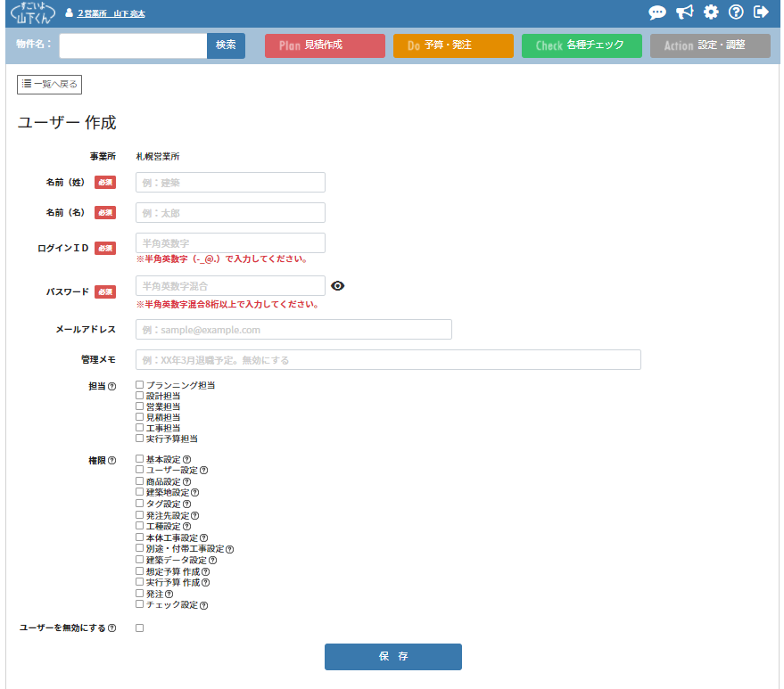Click help icon next to チェック設定

203,606
